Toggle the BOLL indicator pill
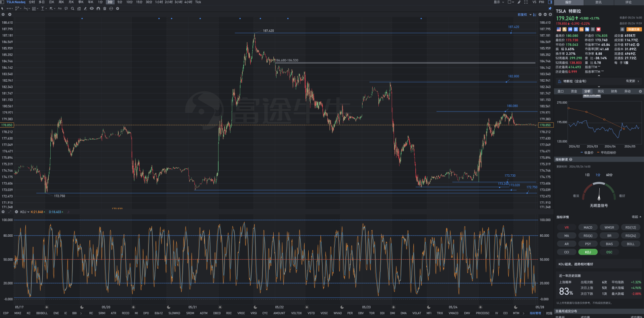644x318 pixels. pos(630,244)
